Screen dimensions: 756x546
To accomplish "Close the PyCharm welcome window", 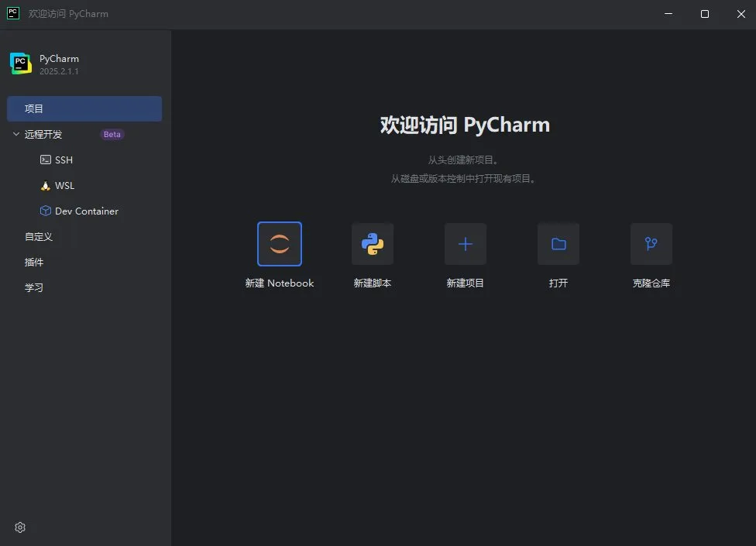I will click(x=741, y=14).
